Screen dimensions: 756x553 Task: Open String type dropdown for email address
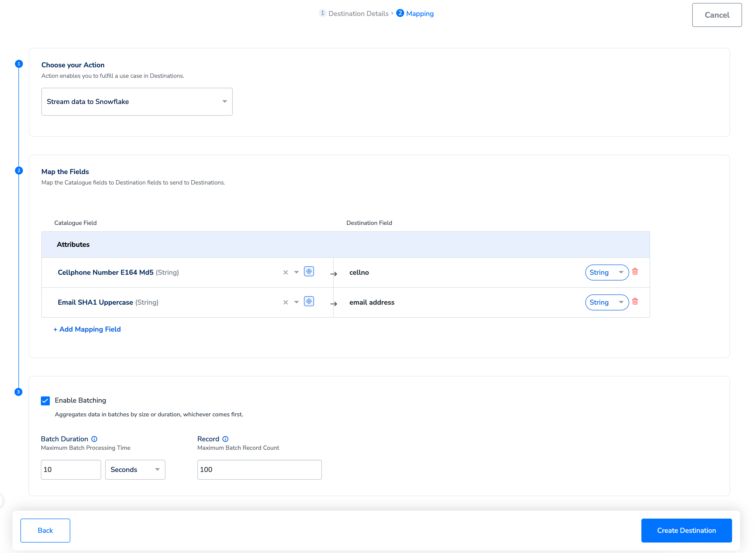point(606,302)
